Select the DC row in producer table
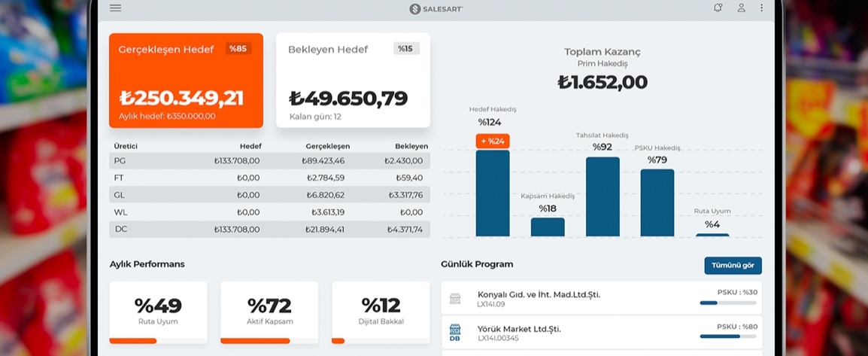Screen dimensions: 868x356 click(269, 230)
